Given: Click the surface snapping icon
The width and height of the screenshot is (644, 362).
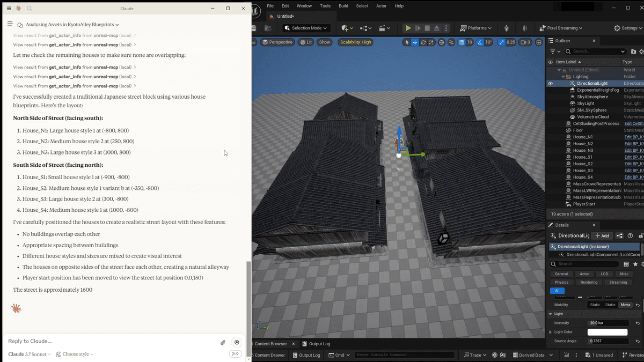Looking at the screenshot, I should pos(452,42).
